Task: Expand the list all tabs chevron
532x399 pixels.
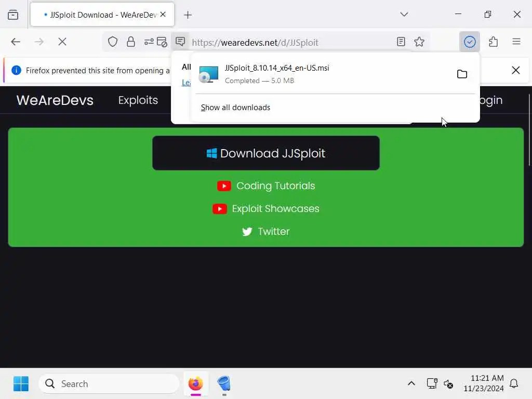Action: point(404,14)
